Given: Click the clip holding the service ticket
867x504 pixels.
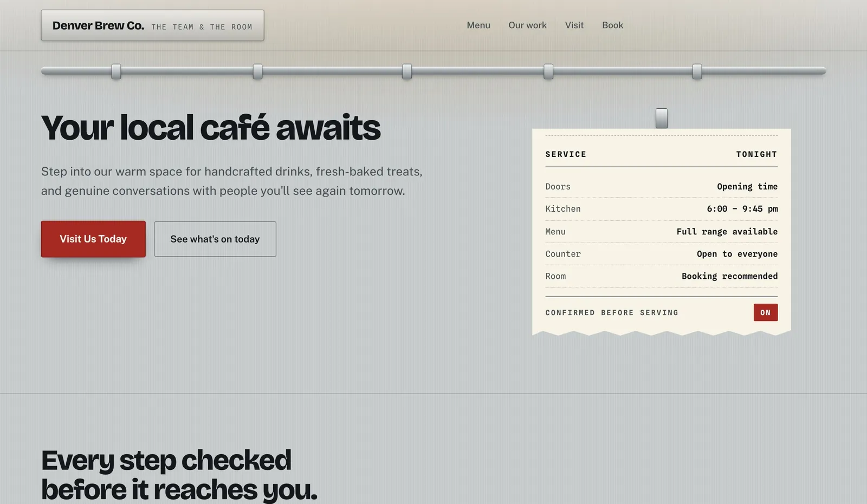Looking at the screenshot, I should tap(661, 118).
